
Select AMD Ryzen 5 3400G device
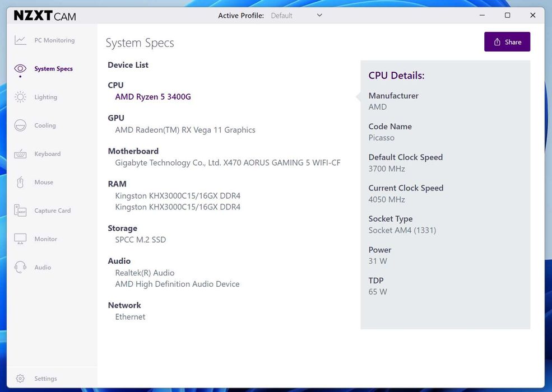point(153,97)
